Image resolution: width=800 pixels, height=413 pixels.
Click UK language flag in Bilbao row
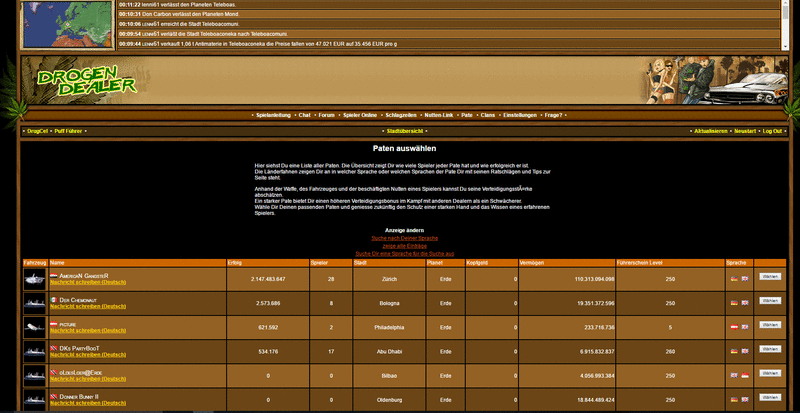[x=734, y=375]
